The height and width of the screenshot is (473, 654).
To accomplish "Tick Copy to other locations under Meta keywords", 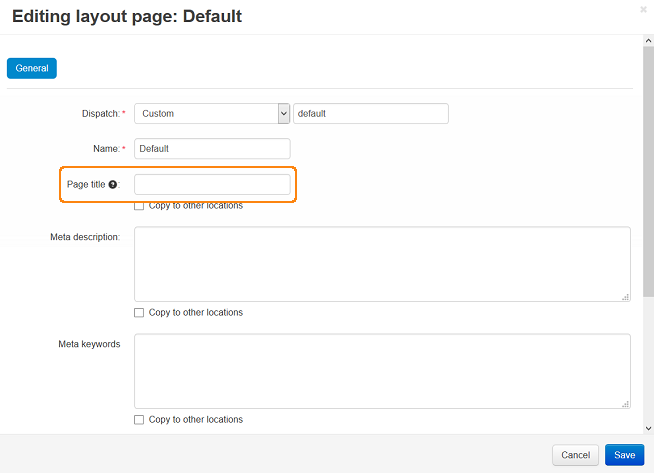I will pos(139,420).
